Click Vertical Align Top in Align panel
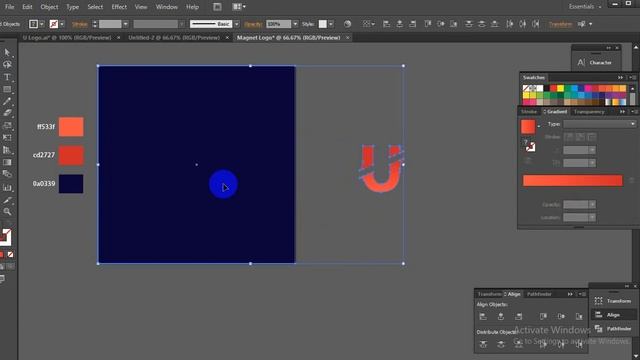The height and width of the screenshot is (360, 640). [543, 316]
